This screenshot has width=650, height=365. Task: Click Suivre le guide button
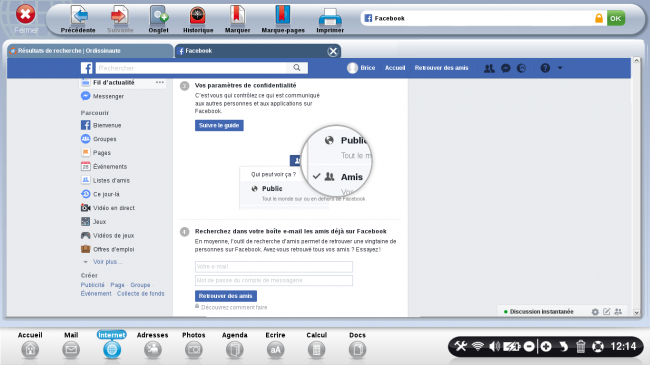(x=219, y=125)
